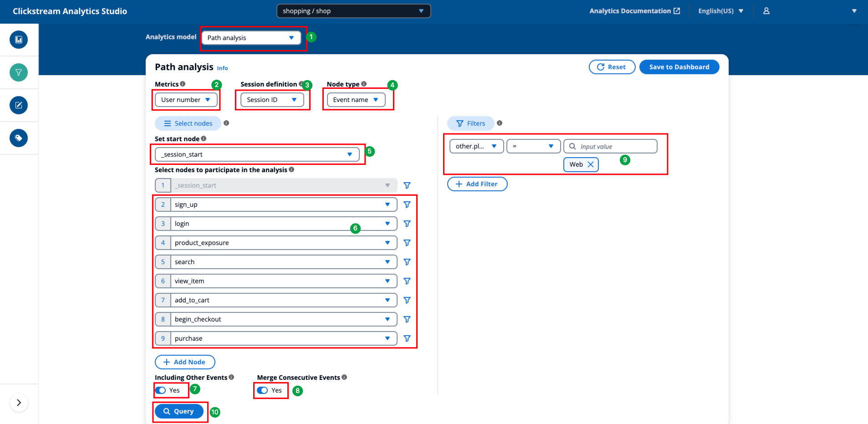Open the start node _session_start dropdown
Image resolution: width=868 pixels, height=424 pixels.
coord(257,154)
